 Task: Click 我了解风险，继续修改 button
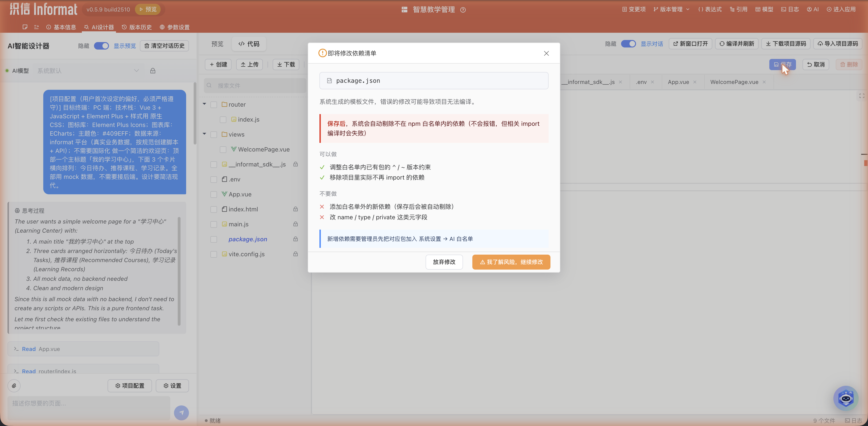click(511, 262)
